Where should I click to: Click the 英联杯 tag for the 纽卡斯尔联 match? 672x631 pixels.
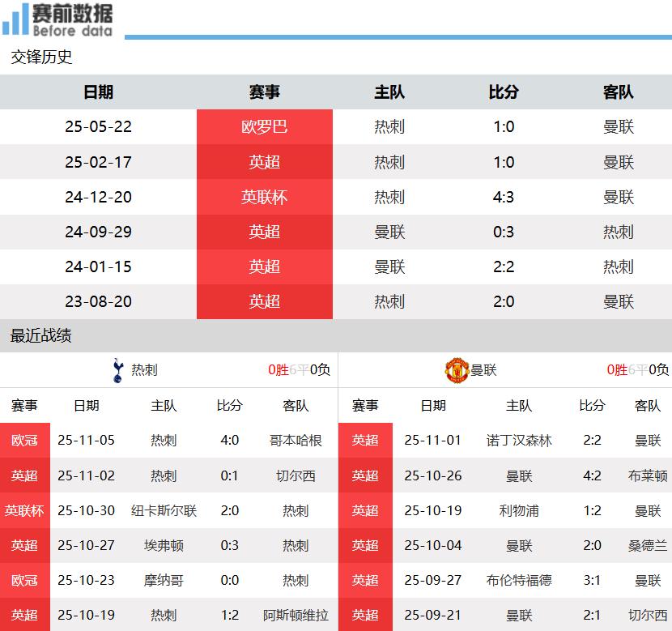coord(24,510)
